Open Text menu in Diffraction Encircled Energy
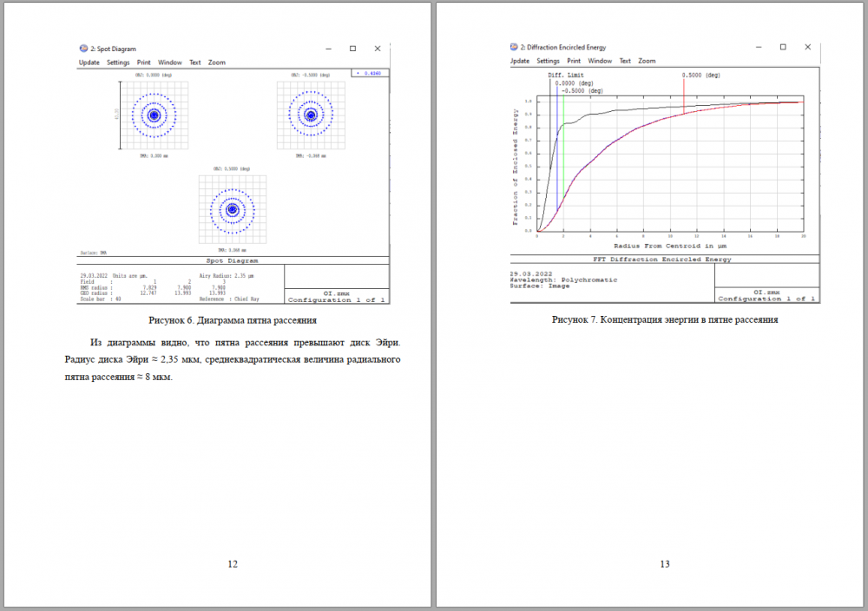 (625, 61)
